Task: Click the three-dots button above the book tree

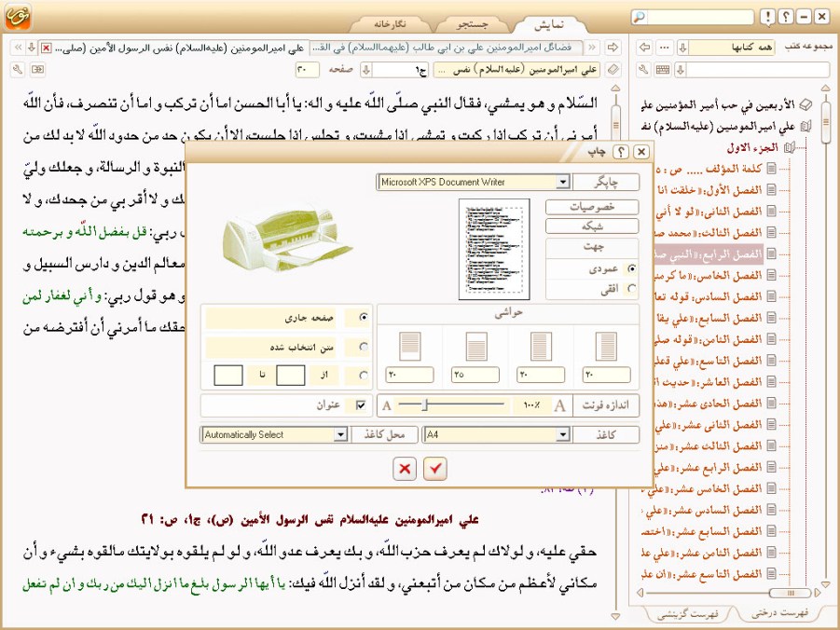Action: click(665, 48)
